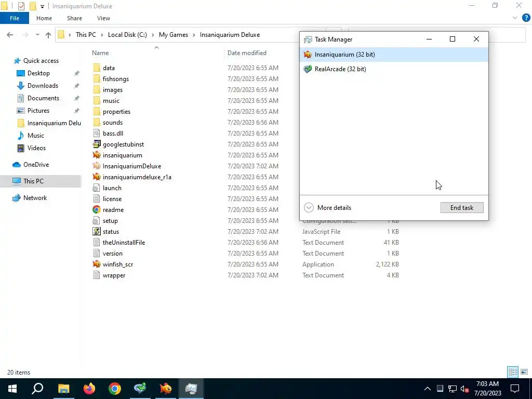The height and width of the screenshot is (399, 532).
Task: Click End task button
Action: click(x=462, y=208)
